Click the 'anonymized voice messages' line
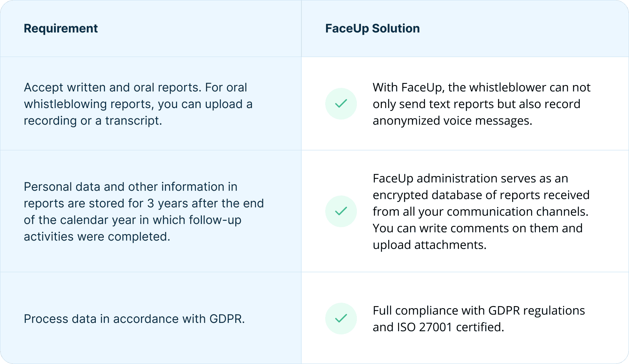 pyautogui.click(x=452, y=121)
